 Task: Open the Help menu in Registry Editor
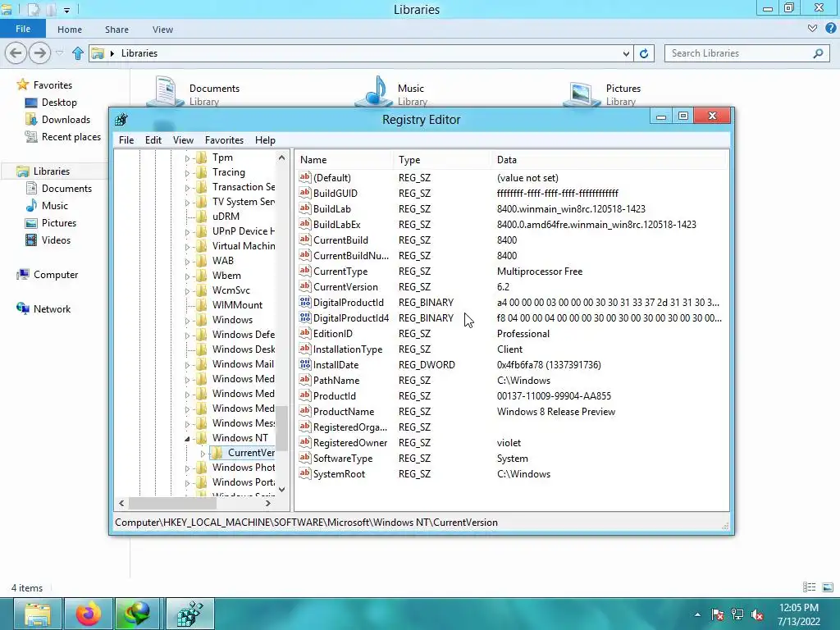[265, 139]
